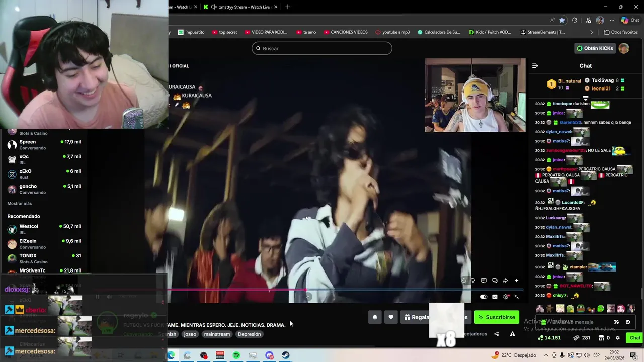644x362 pixels.
Task: Open the top secret bookmark
Action: click(224, 32)
